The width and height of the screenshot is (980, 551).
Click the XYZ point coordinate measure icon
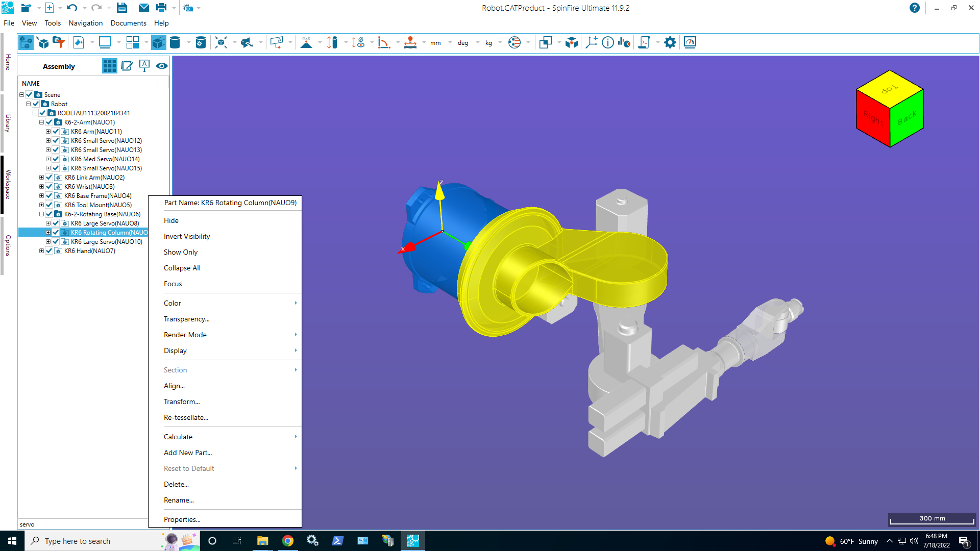tap(306, 42)
